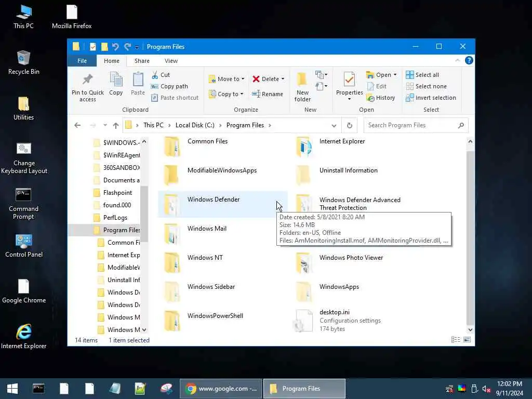Open Command Prompt desktop shortcut
The width and height of the screenshot is (532, 399).
point(23,204)
